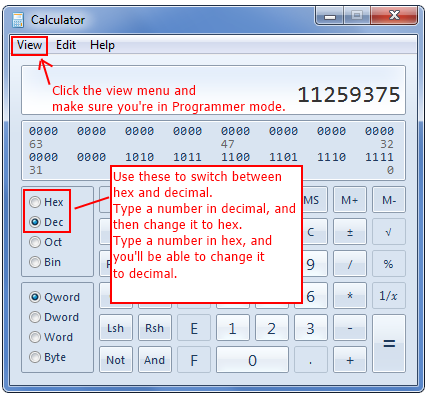Switch to Bin number base
This screenshot has width=427, height=398.
pyautogui.click(x=45, y=262)
